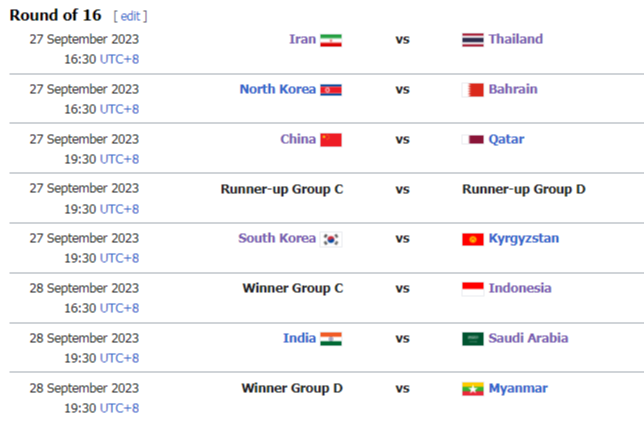Image resolution: width=644 pixels, height=423 pixels.
Task: Open the Iran team link
Action: point(303,39)
